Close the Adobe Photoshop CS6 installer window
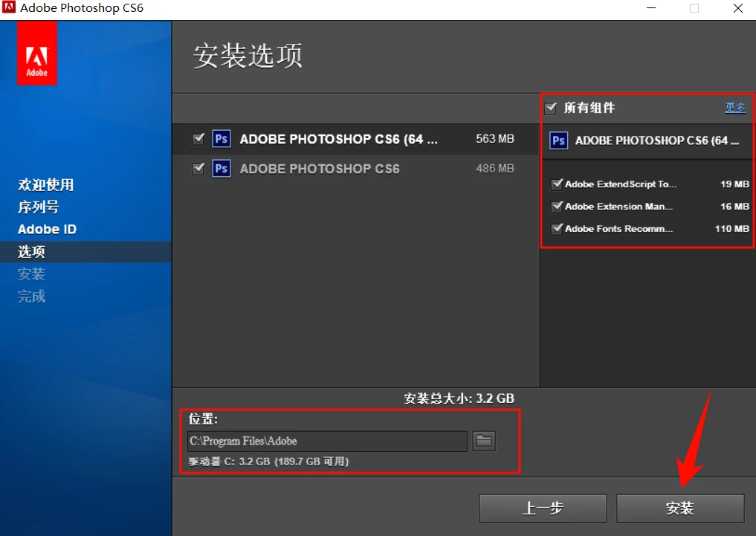Image resolution: width=756 pixels, height=536 pixels. pyautogui.click(x=737, y=8)
